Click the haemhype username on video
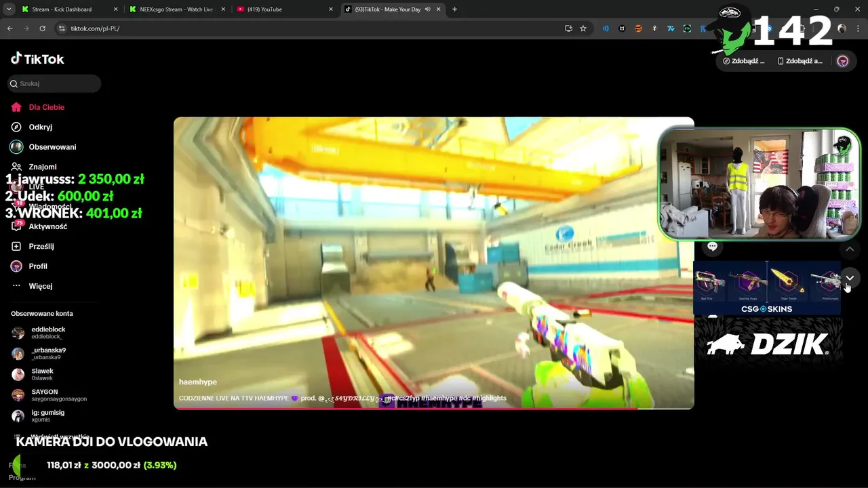The width and height of the screenshot is (868, 488). coord(198,382)
